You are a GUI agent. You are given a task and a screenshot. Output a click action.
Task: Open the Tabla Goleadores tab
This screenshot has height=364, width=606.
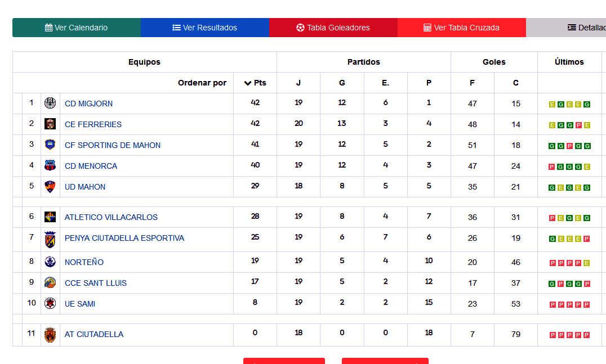point(333,27)
